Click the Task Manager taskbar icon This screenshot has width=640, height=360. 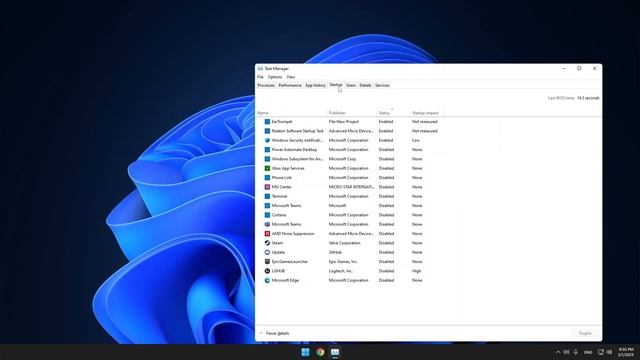335,352
